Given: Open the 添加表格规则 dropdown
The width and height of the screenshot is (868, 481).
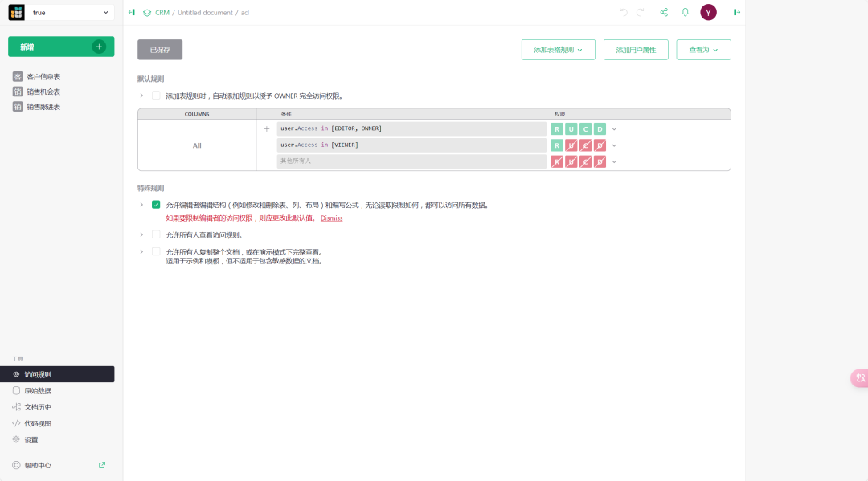Looking at the screenshot, I should pos(558,50).
